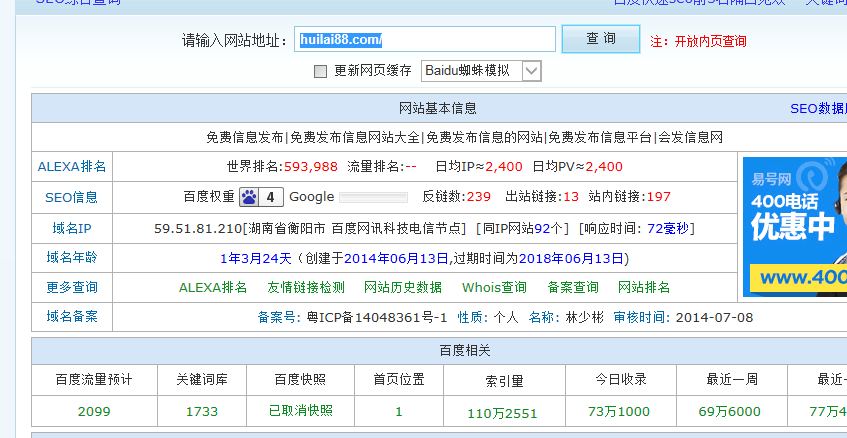Click the 查询 button
This screenshot has width=847, height=438.
pyautogui.click(x=601, y=39)
